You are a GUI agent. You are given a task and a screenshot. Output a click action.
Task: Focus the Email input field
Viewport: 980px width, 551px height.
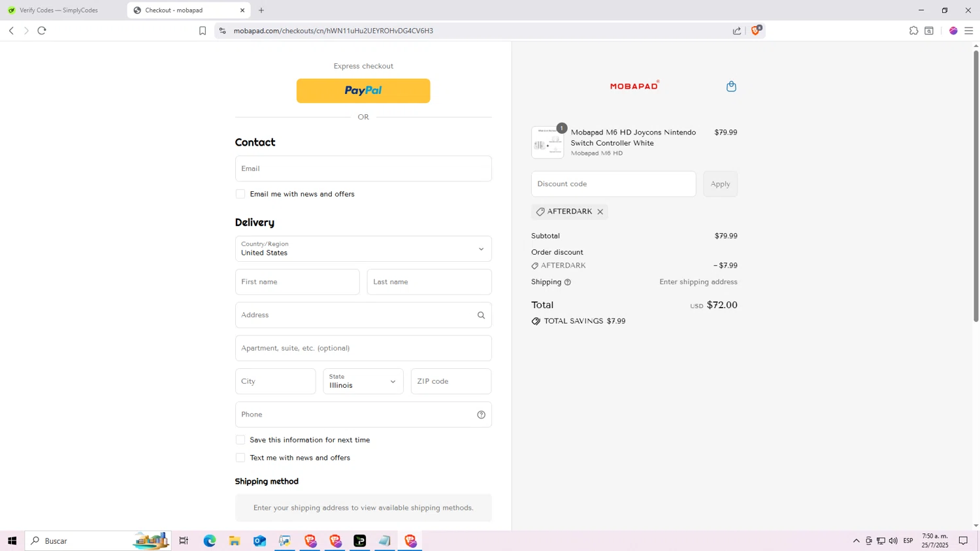(363, 168)
